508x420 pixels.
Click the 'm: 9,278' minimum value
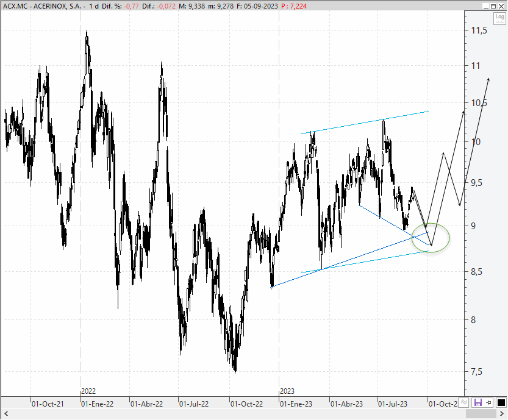coord(221,6)
